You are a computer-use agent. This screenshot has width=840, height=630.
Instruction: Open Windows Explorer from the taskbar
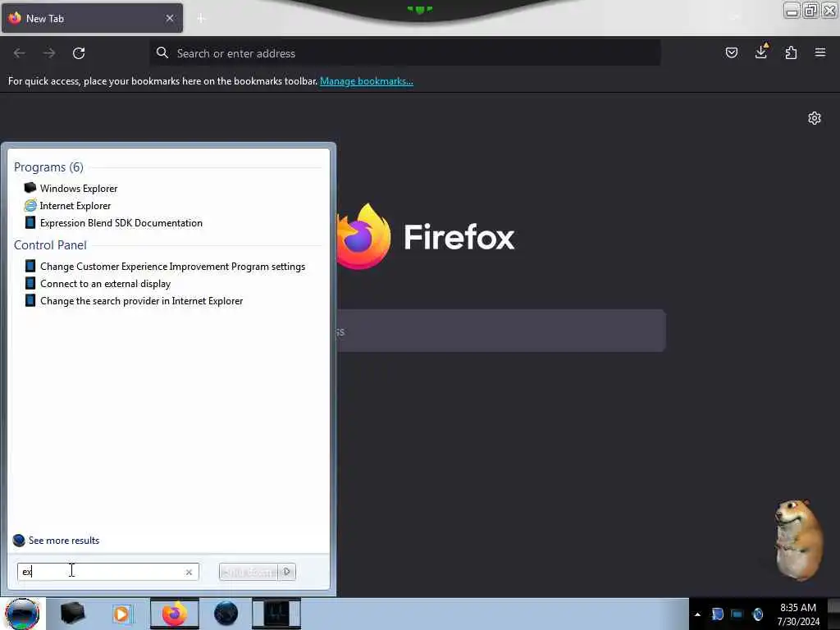click(x=72, y=614)
